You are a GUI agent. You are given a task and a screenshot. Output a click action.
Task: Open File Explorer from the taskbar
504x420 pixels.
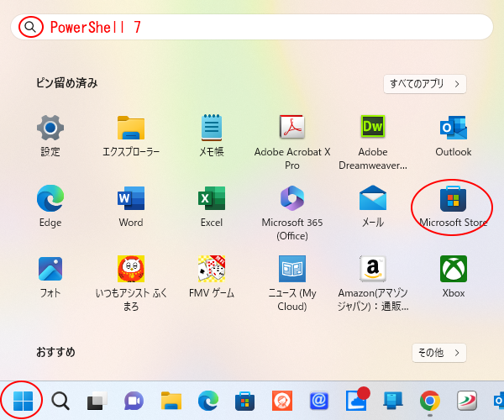point(171,401)
